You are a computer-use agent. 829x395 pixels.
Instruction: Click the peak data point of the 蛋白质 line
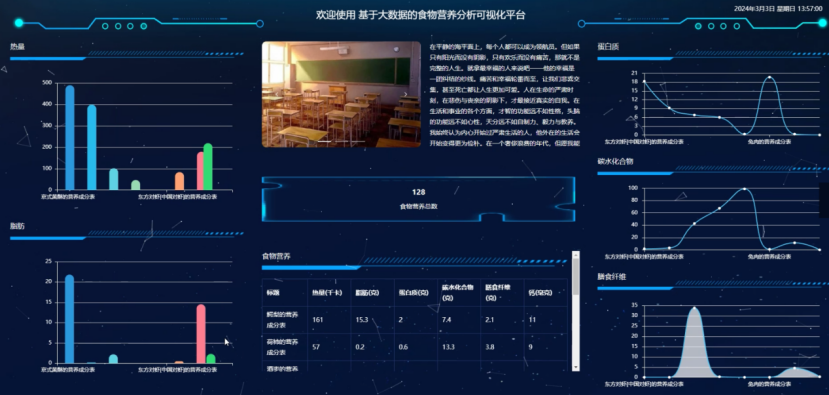point(769,77)
